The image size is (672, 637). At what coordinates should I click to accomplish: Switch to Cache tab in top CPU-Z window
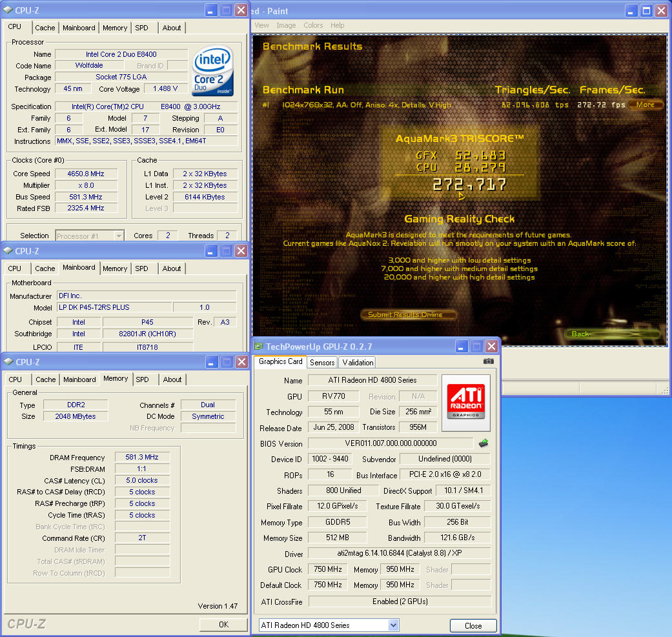pyautogui.click(x=45, y=28)
